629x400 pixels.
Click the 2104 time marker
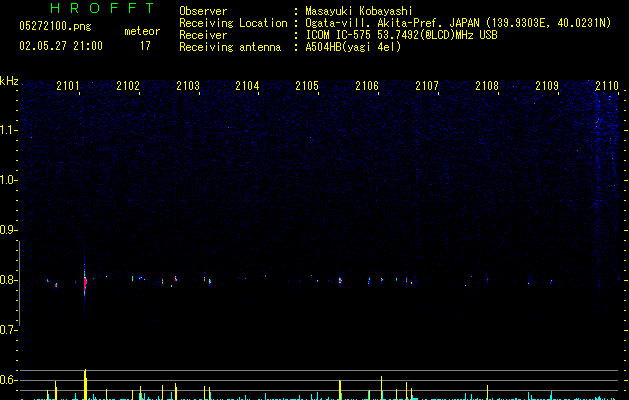pyautogui.click(x=247, y=86)
